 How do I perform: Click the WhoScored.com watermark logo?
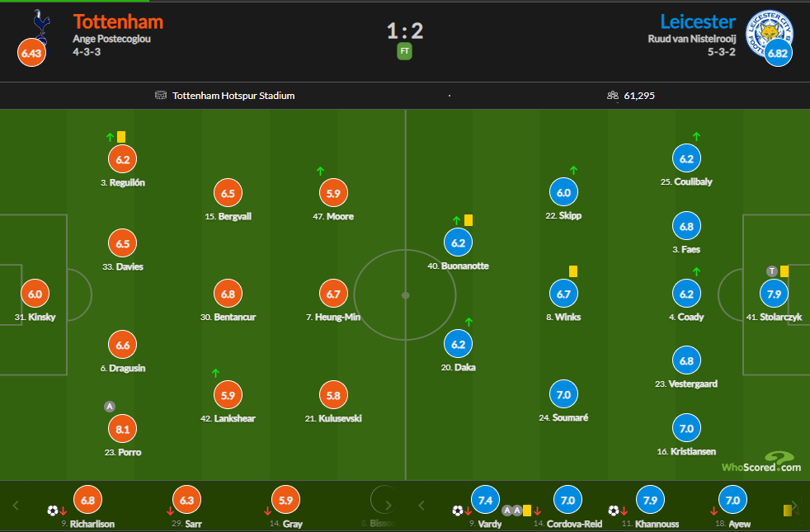click(x=761, y=462)
